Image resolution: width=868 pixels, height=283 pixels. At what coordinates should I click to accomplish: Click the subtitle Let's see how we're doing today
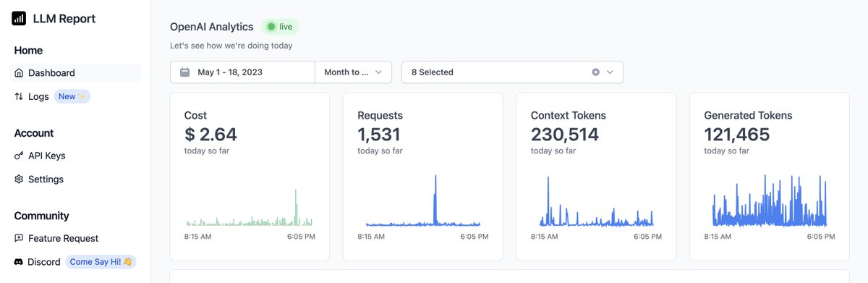[231, 46]
